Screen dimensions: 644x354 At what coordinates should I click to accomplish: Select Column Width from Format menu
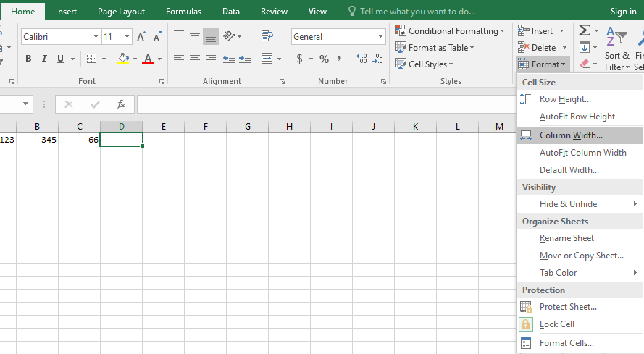pos(571,135)
